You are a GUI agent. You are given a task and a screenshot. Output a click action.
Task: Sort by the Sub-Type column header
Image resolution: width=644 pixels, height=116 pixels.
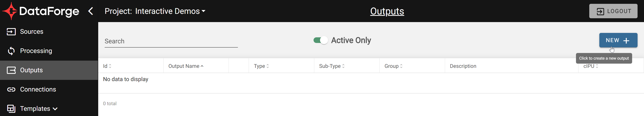pos(332,66)
